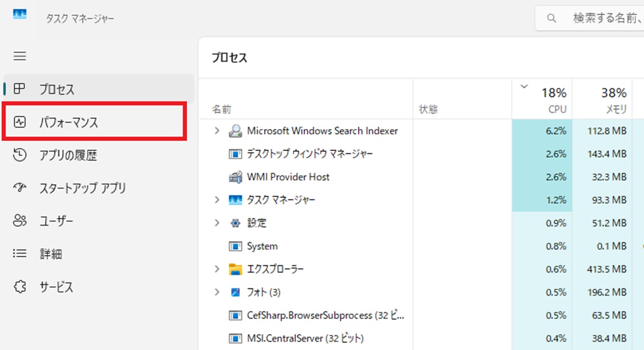The image size is (644, 350).
Task: Select the CefSharp.BrowserSubprocess (32 ビ... name
Action: tap(326, 315)
